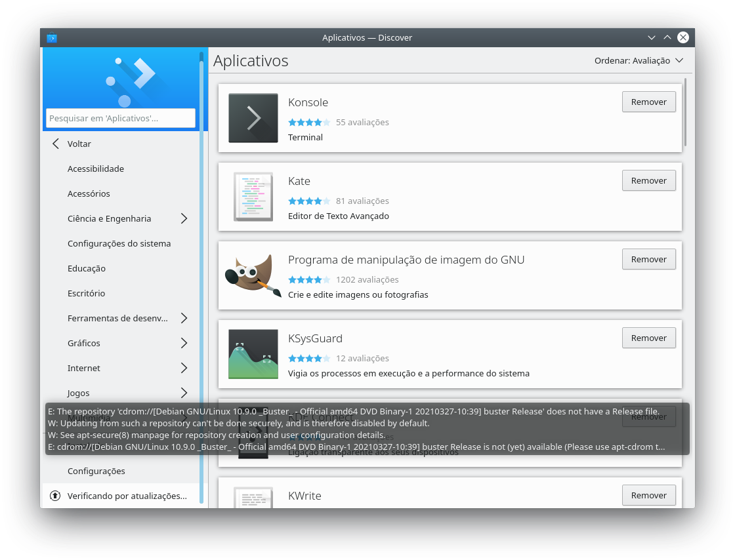Open Programa de manipulação de imagem do GNU

tap(406, 260)
